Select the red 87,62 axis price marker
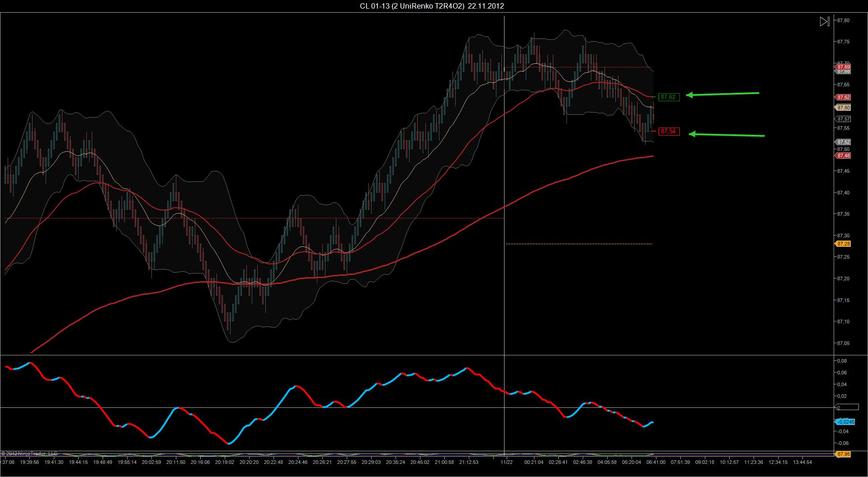The image size is (868, 477). point(843,97)
